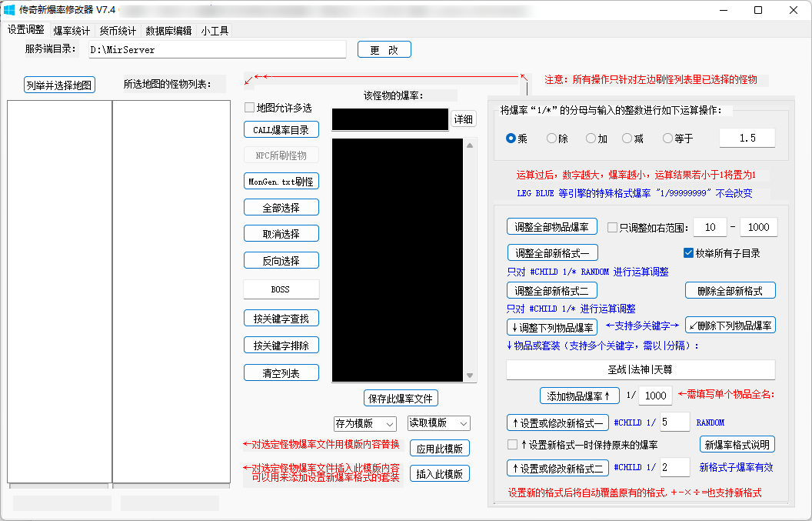This screenshot has width=812, height=521.
Task: Maximize the 传奇新爆率修改器 window
Action: pos(758,10)
